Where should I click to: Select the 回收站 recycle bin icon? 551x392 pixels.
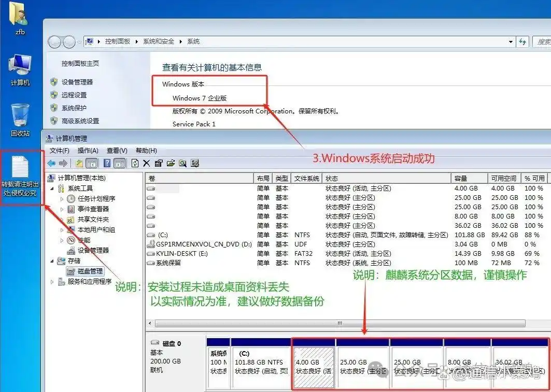(x=20, y=120)
